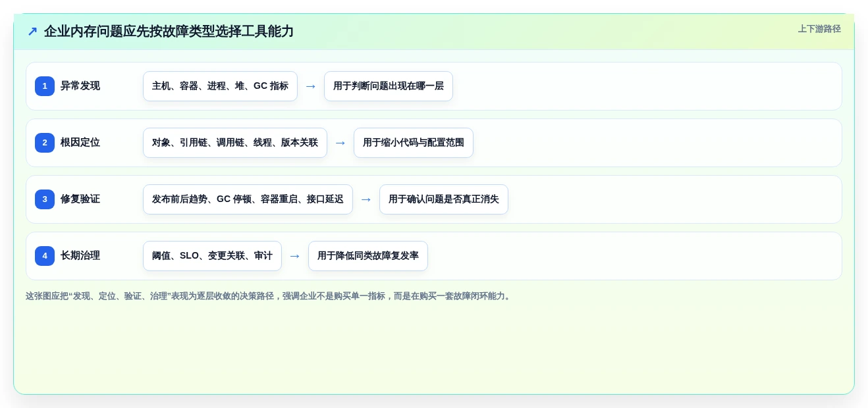Click the footnote starting 这张图应把
Image resolution: width=868 pixels, height=408 pixels.
[269, 296]
